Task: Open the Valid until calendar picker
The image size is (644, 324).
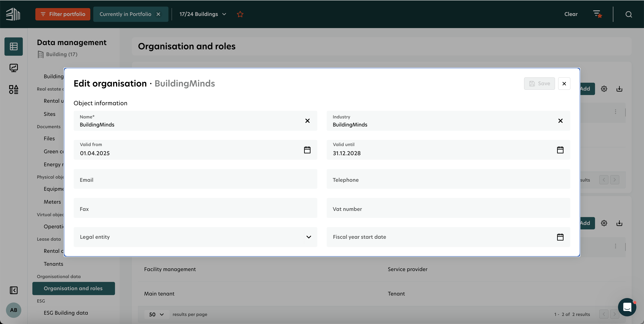Action: point(560,150)
